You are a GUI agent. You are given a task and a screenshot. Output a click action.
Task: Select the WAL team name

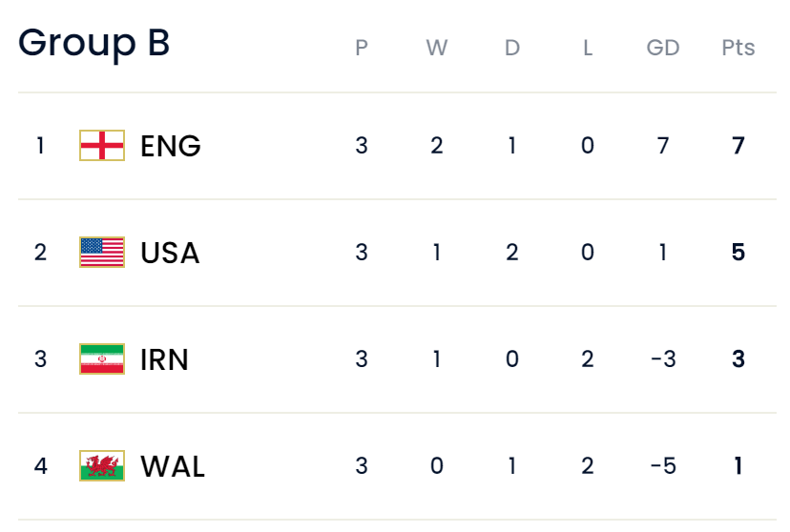[173, 466]
